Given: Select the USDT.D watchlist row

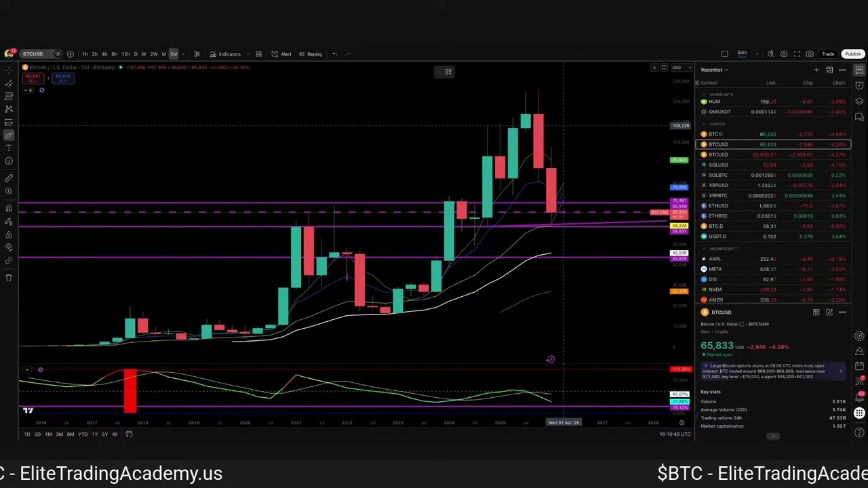Looking at the screenshot, I should coord(773,237).
